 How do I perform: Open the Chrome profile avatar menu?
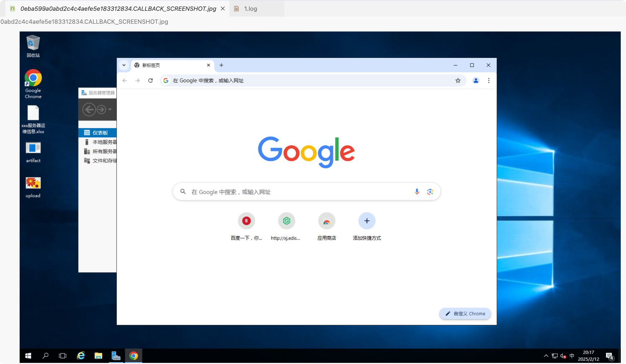pos(476,80)
